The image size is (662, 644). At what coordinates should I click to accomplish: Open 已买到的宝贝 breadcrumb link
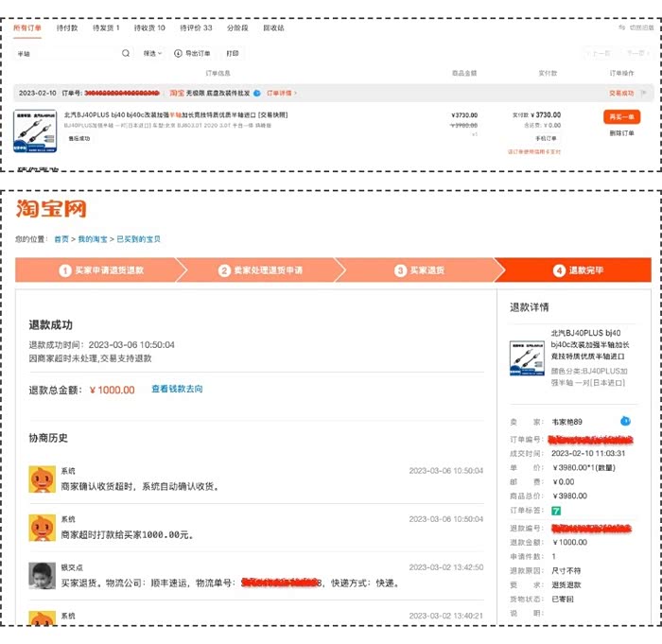pyautogui.click(x=138, y=239)
